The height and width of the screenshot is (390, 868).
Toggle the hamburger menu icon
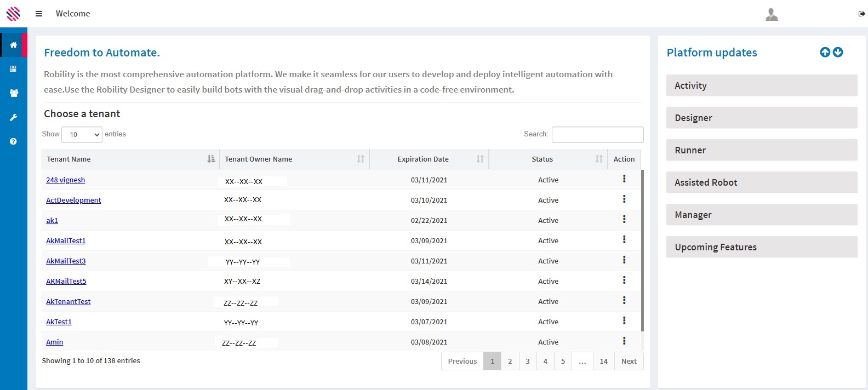click(x=39, y=14)
